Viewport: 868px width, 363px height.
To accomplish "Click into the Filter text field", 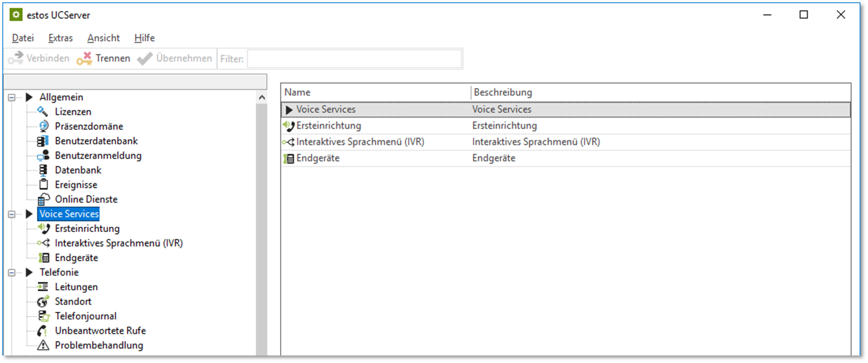I will click(x=354, y=59).
